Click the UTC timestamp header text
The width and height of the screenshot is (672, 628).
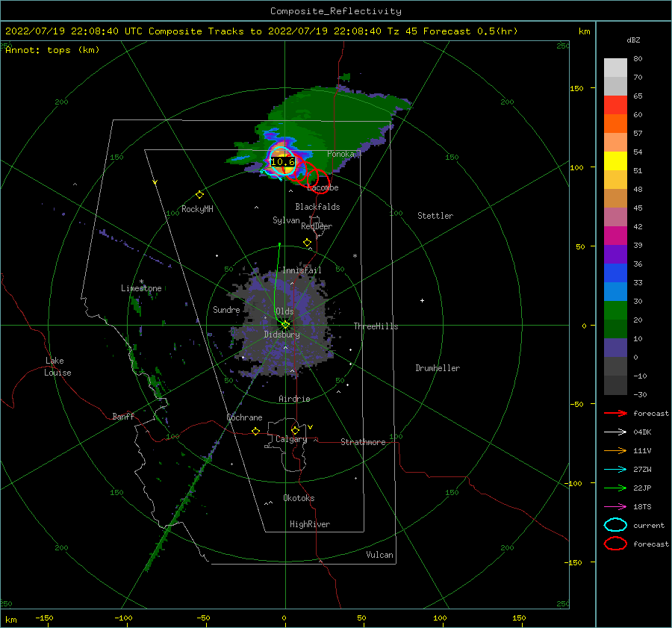(x=261, y=31)
